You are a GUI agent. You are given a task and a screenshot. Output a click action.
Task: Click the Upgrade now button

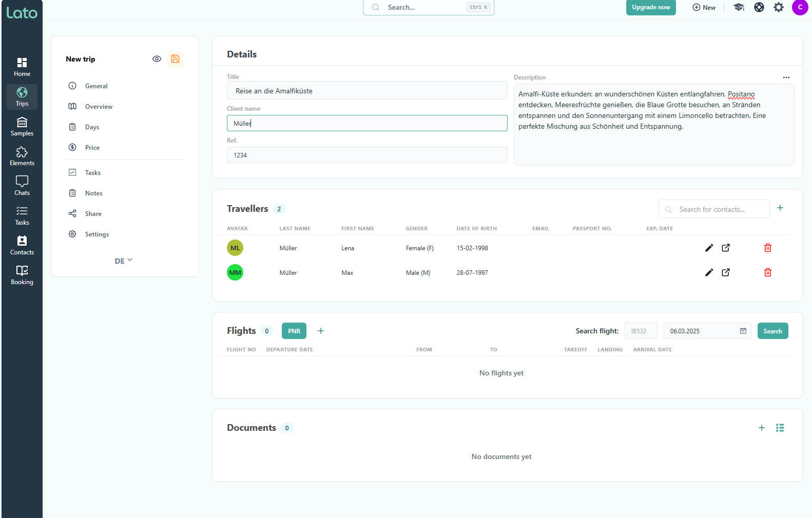click(x=651, y=7)
